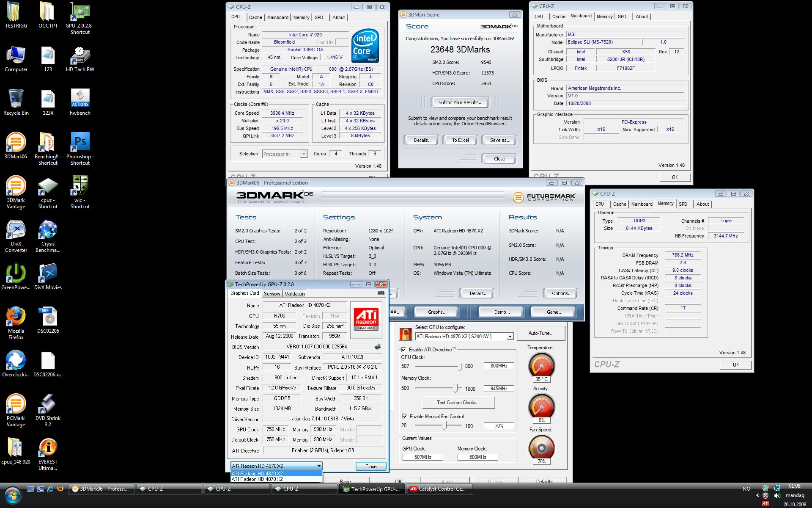This screenshot has height=508, width=812.
Task: Click the GPU-Z screenshot camera icon
Action: [x=381, y=293]
